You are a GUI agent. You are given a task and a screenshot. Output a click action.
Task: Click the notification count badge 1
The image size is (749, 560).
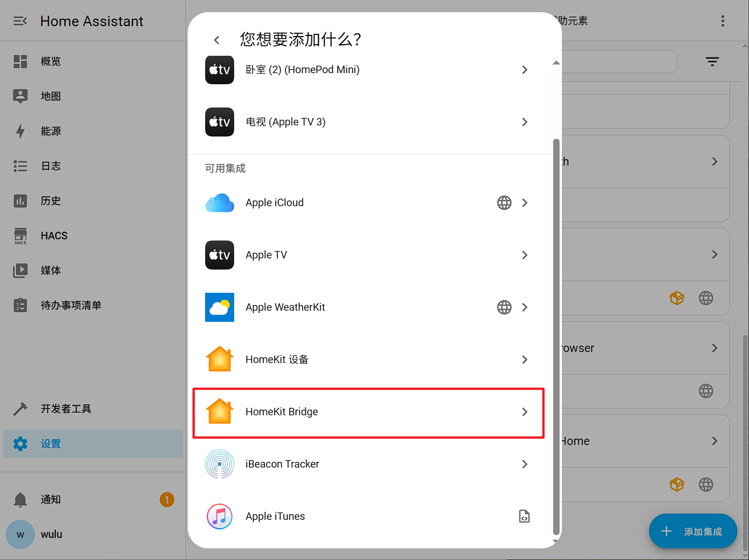tap(167, 500)
